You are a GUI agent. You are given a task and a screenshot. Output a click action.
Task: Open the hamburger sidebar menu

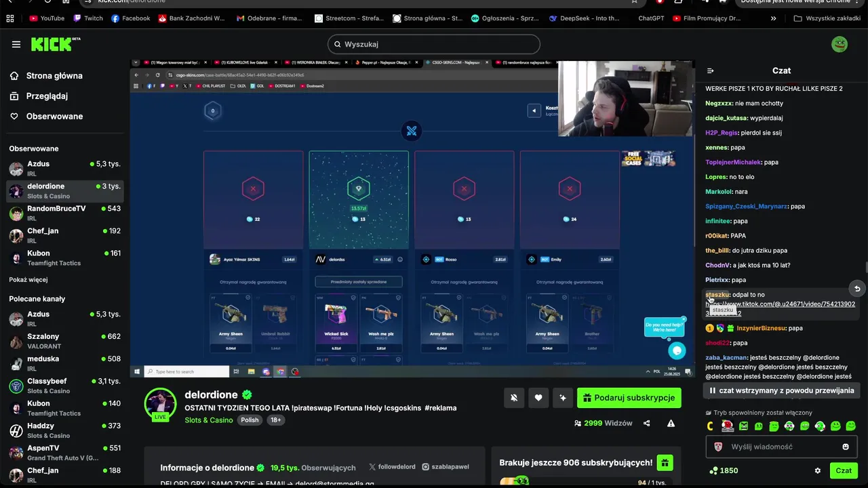[16, 44]
